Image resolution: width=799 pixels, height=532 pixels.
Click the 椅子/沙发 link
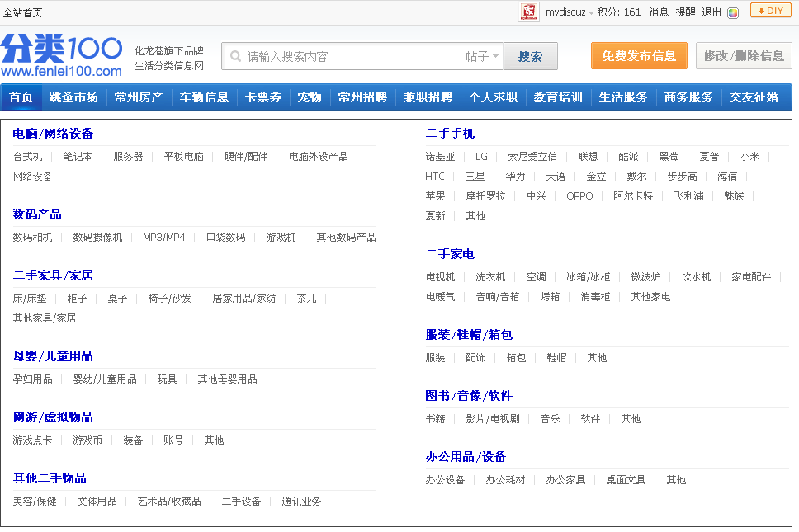[170, 299]
